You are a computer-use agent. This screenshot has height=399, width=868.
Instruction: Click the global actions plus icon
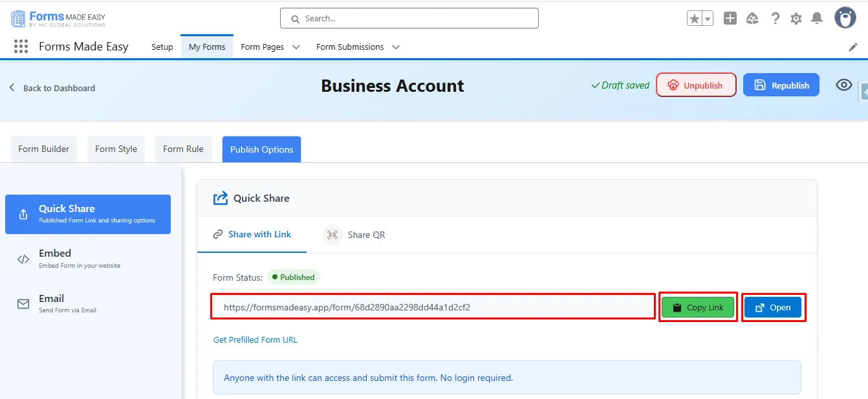point(730,19)
